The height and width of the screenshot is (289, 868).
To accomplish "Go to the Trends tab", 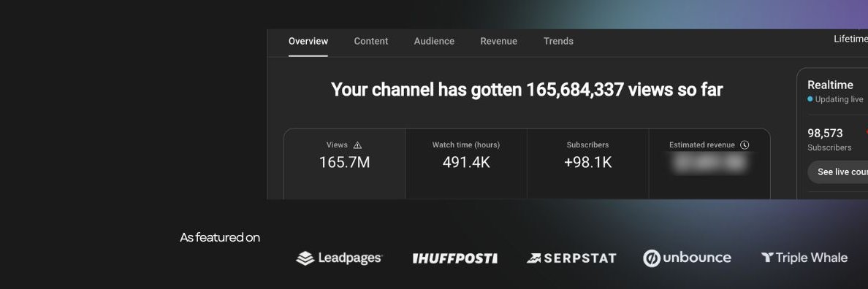I will (x=558, y=42).
